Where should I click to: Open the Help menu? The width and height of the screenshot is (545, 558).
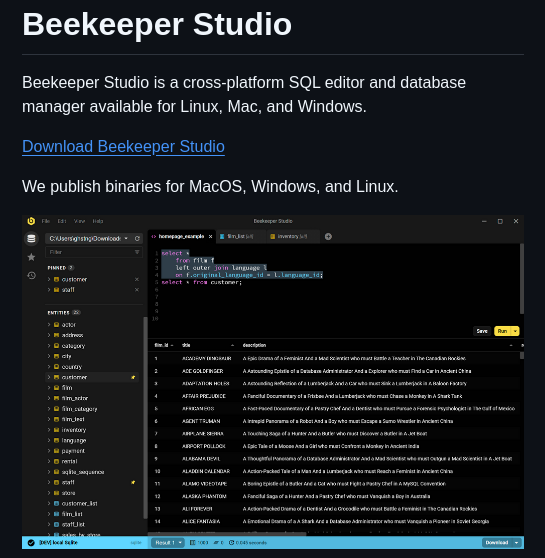[x=98, y=221]
